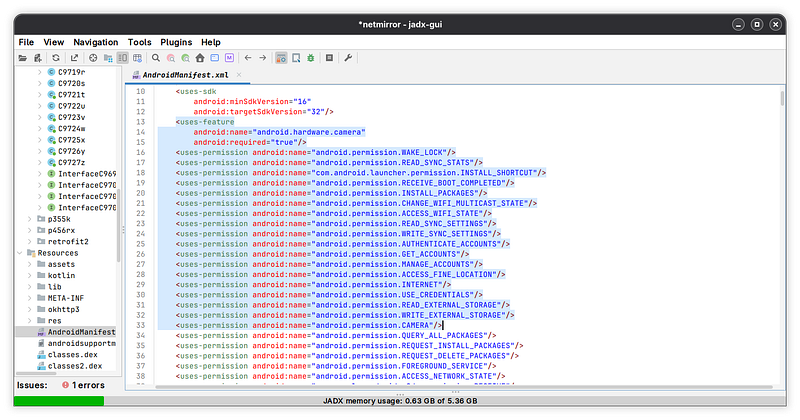Screen dimensions: 800x420
Task: Click the QUERY_ALL_PACKAGES permission line
Action: click(336, 336)
